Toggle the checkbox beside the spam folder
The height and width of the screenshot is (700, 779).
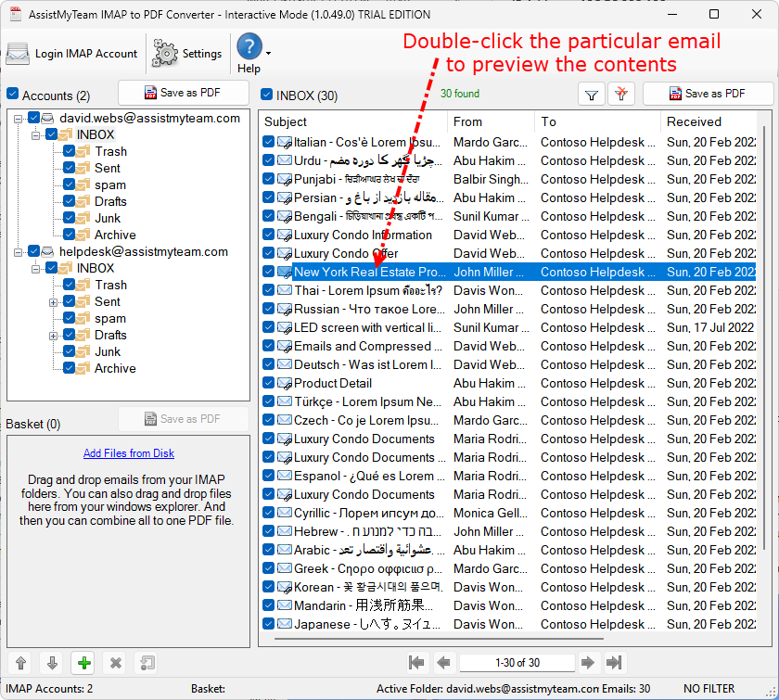coord(69,185)
